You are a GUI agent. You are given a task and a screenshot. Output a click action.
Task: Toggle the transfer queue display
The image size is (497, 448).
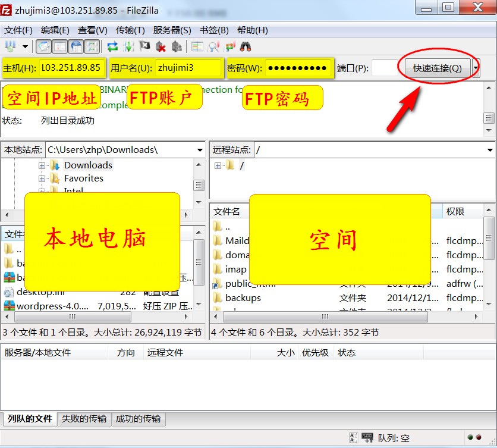coord(92,46)
